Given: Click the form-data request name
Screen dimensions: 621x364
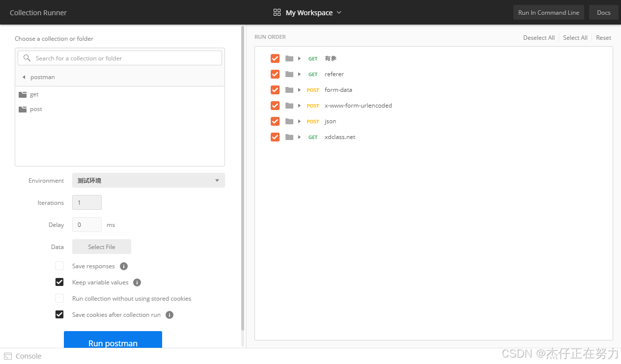Looking at the screenshot, I should (339, 90).
